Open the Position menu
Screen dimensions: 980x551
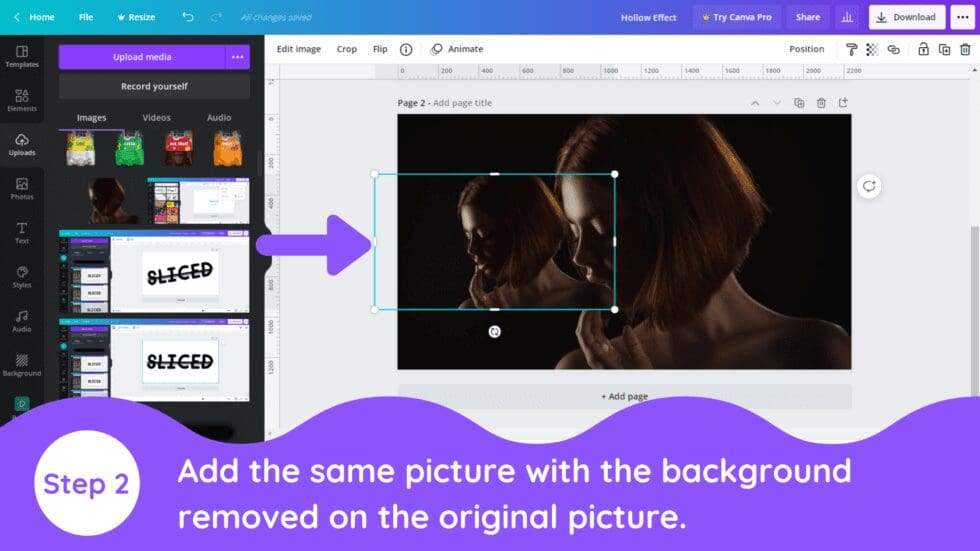click(x=806, y=49)
